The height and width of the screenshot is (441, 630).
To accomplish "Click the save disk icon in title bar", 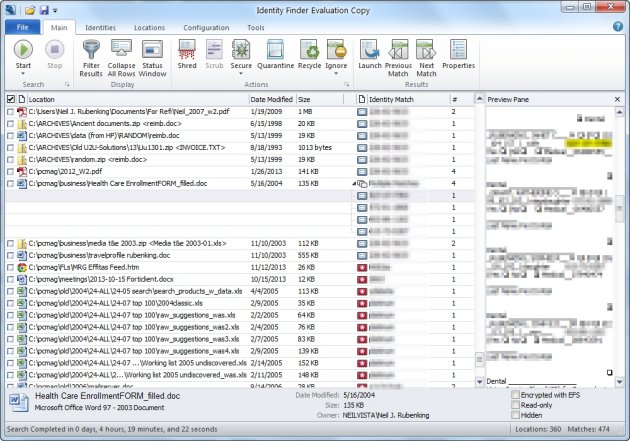I will point(44,10).
